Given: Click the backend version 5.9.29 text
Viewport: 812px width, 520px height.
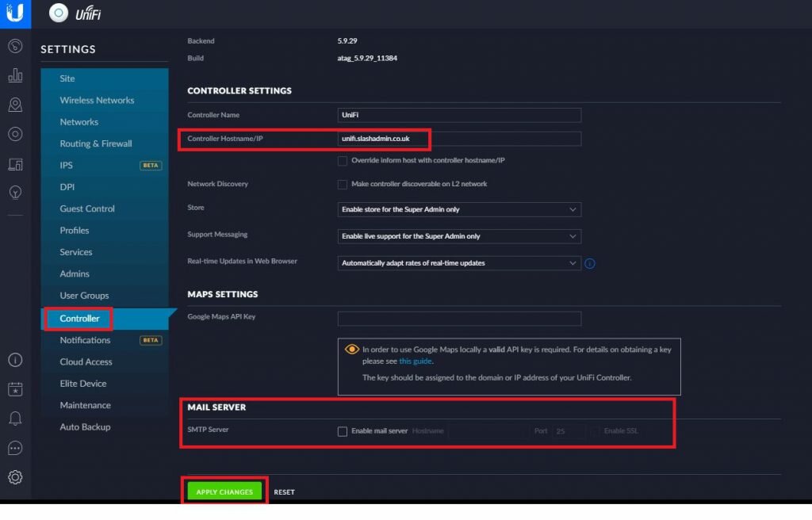Looking at the screenshot, I should (347, 41).
